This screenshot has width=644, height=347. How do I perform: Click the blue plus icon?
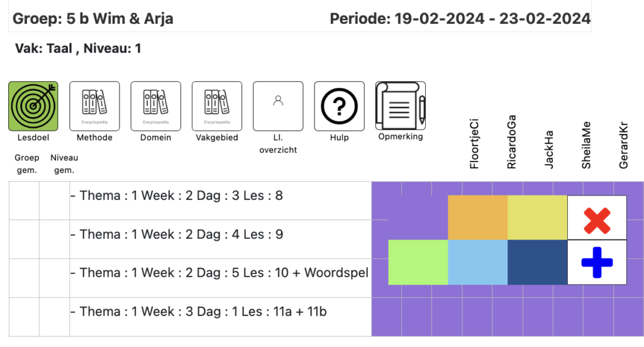(597, 262)
